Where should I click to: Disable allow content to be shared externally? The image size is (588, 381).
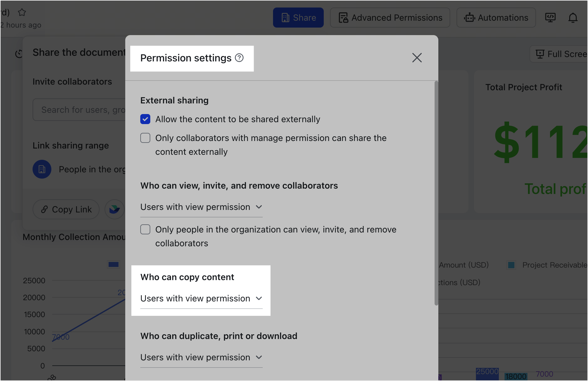145,119
